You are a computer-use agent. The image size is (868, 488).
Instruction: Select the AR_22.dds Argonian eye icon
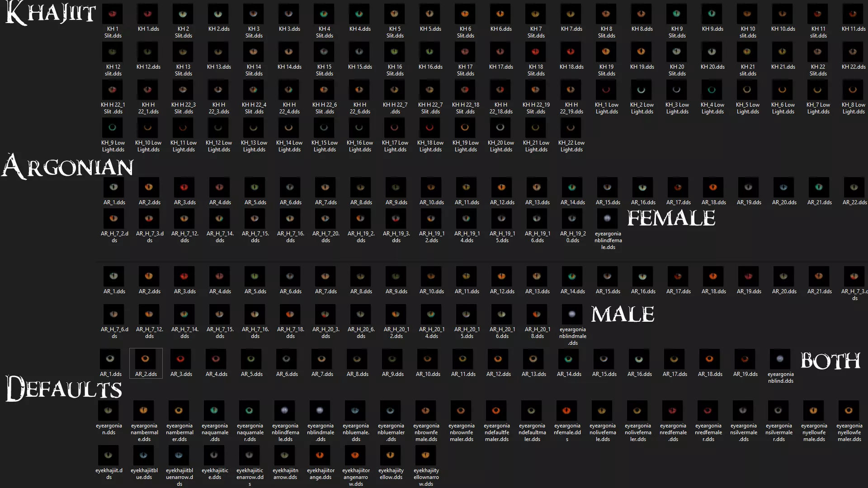854,188
